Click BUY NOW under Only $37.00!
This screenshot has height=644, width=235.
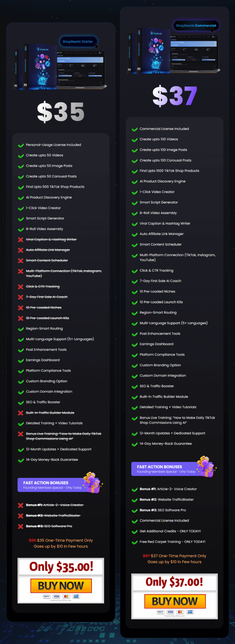tap(175, 601)
